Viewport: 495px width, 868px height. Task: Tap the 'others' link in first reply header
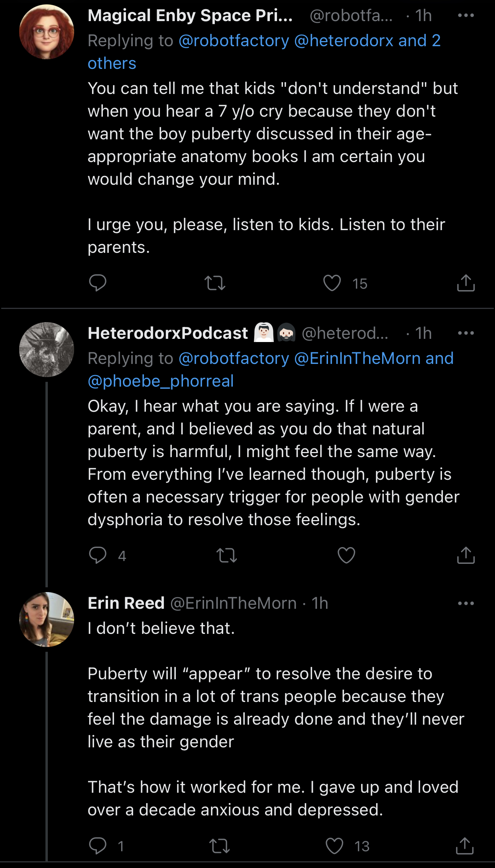tap(112, 64)
